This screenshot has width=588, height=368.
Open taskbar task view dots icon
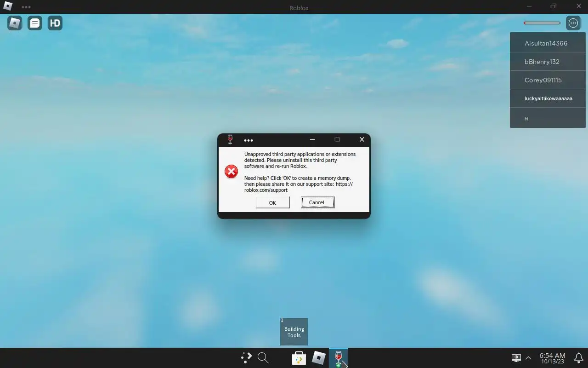tap(247, 357)
